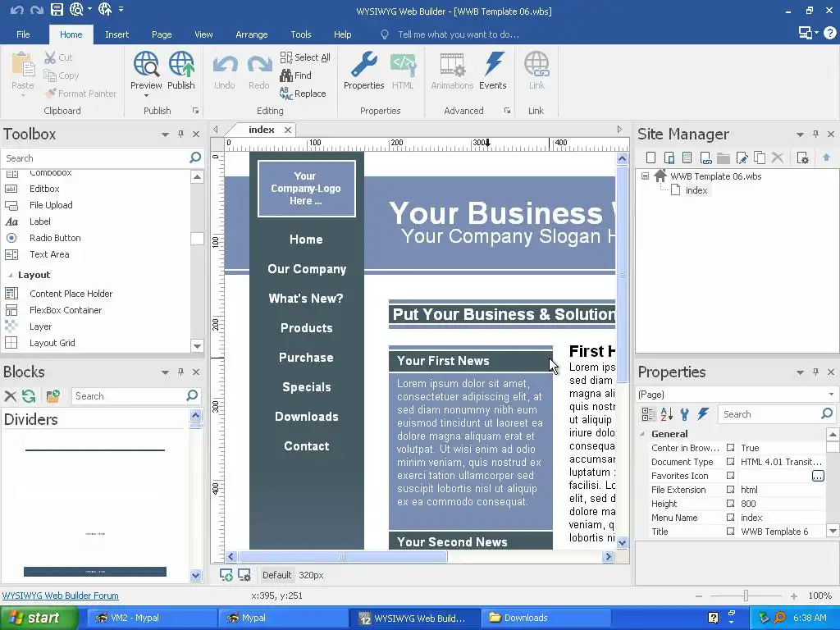Open the Properties wrench tool
This screenshot has height=630, width=840.
tap(363, 65)
